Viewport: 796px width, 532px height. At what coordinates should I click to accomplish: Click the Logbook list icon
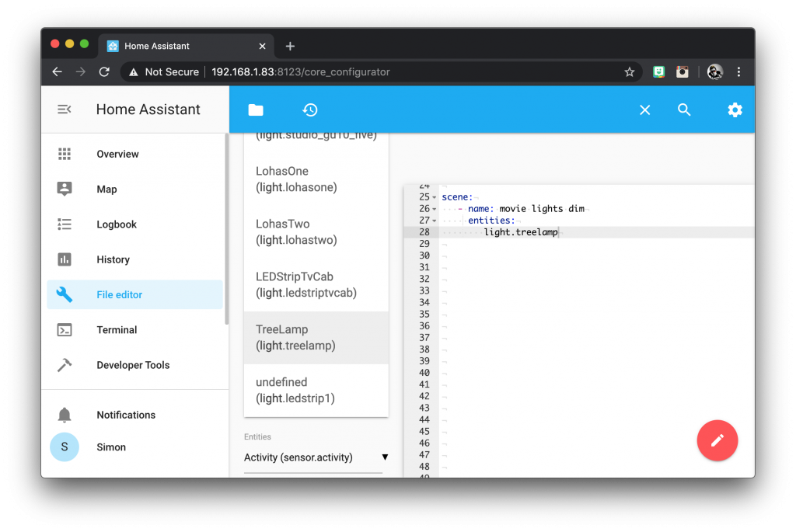(65, 224)
